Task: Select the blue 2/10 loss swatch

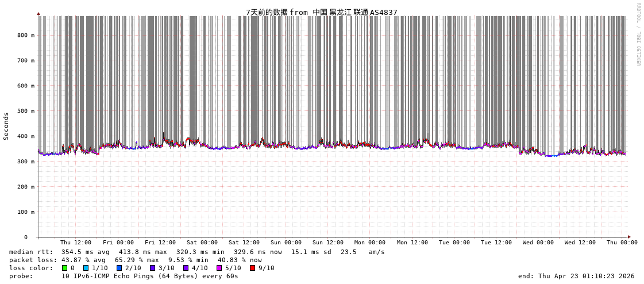Action: [119, 268]
